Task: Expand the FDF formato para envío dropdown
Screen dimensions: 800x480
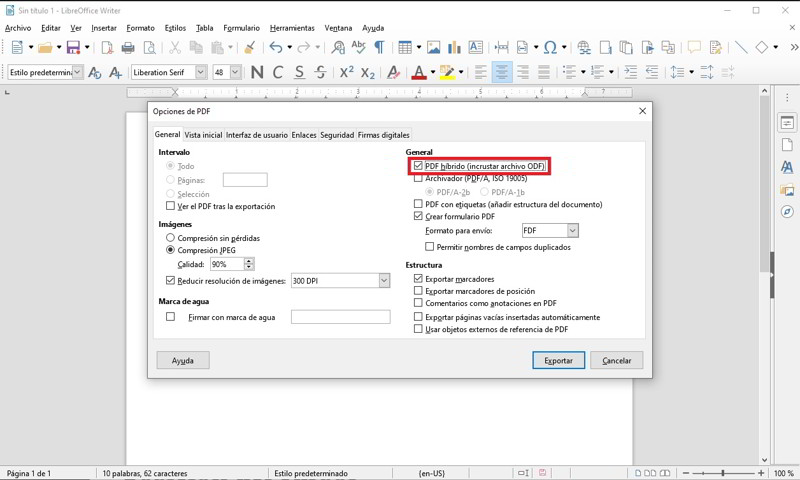Action: point(572,231)
